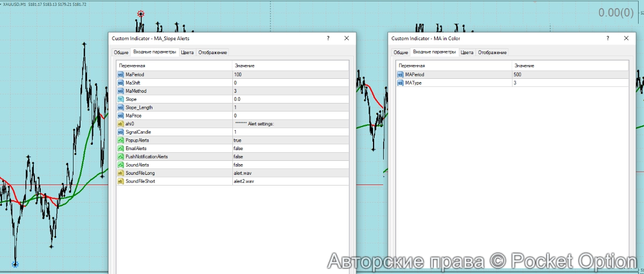Open the Цвета tab in MA_Slope Alerts
The width and height of the screenshot is (644, 274).
click(187, 53)
